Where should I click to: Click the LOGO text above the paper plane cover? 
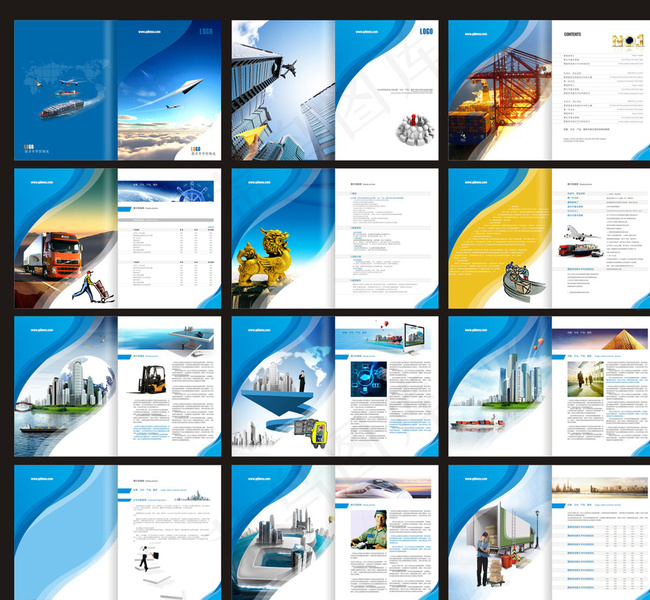[206, 32]
